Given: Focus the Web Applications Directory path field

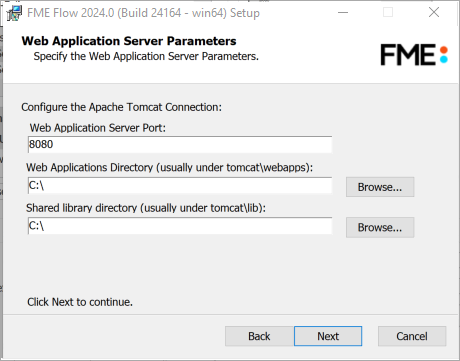Looking at the screenshot, I should (180, 185).
